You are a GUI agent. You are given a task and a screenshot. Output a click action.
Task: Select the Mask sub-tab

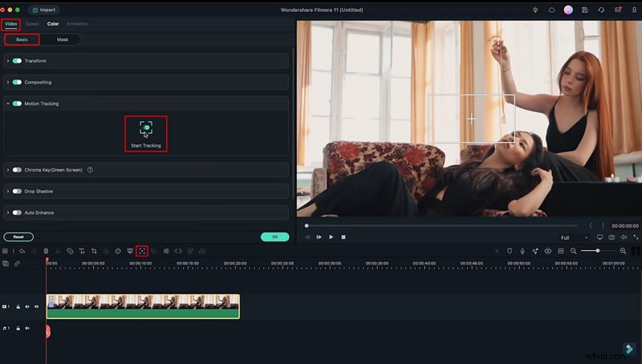(x=63, y=39)
